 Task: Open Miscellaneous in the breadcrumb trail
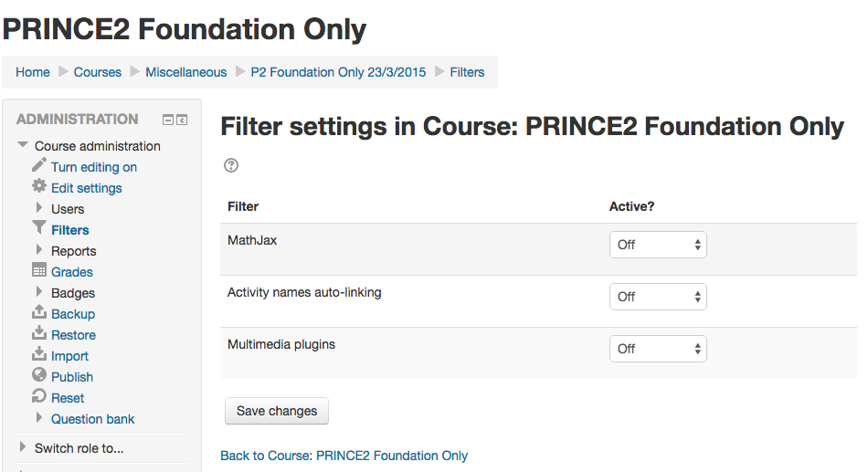(x=186, y=72)
